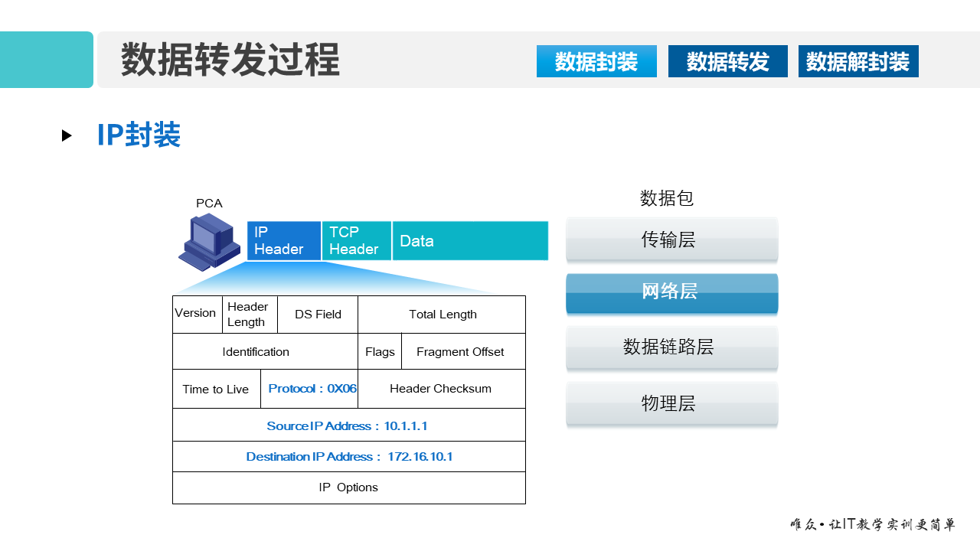Open the IP Options row

tap(349, 487)
